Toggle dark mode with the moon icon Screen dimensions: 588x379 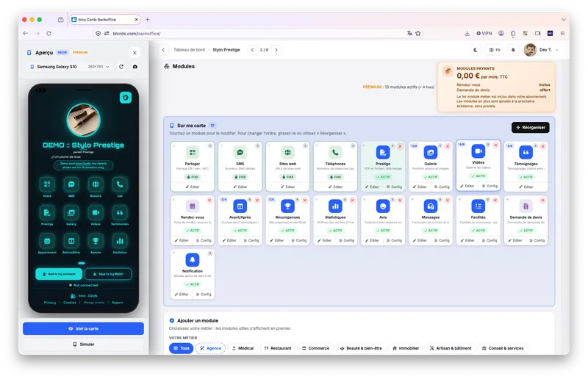click(x=476, y=50)
